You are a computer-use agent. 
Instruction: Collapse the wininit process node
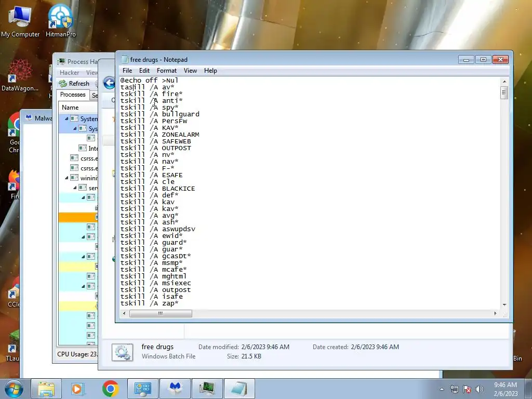coord(66,178)
